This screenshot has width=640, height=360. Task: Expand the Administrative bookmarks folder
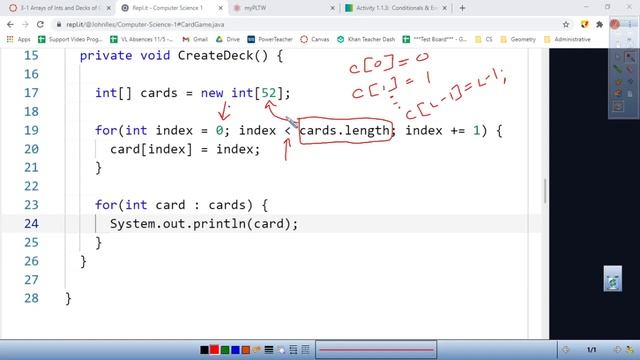567,39
